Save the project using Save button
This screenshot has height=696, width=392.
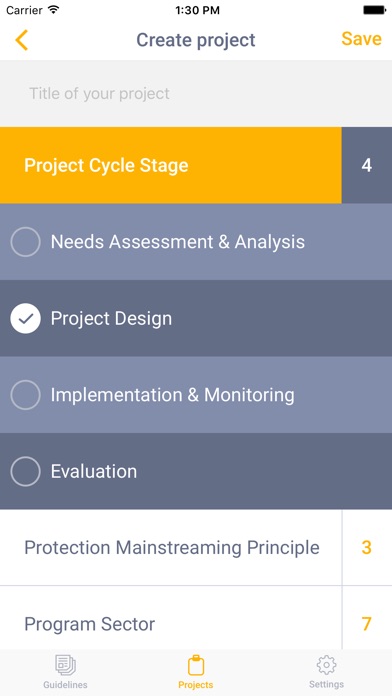[361, 39]
